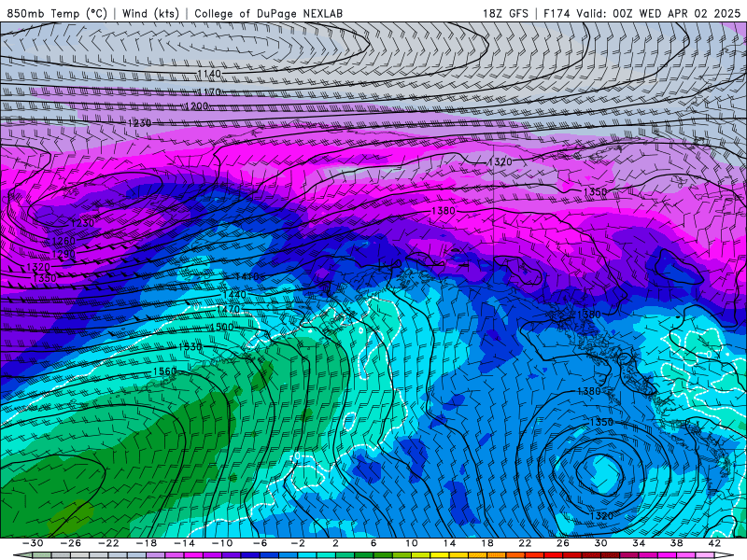Image resolution: width=747 pixels, height=560 pixels.
Task: Click the 1260 height contour label
Action: (63, 241)
